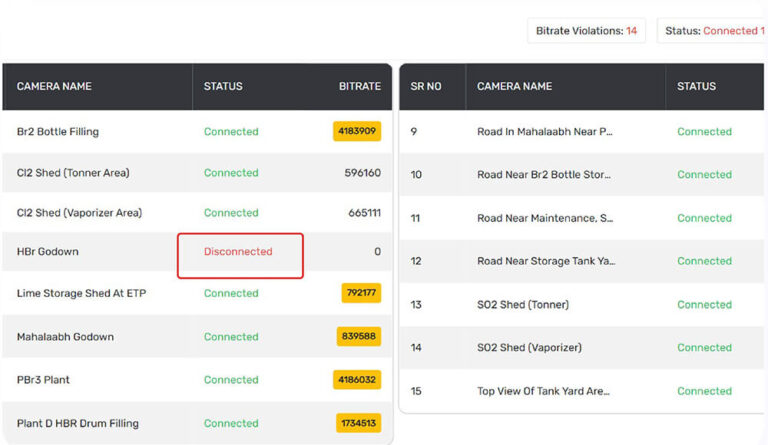This screenshot has height=445, width=768.
Task: Click the 1734513 bitrate badge
Action: tap(357, 423)
